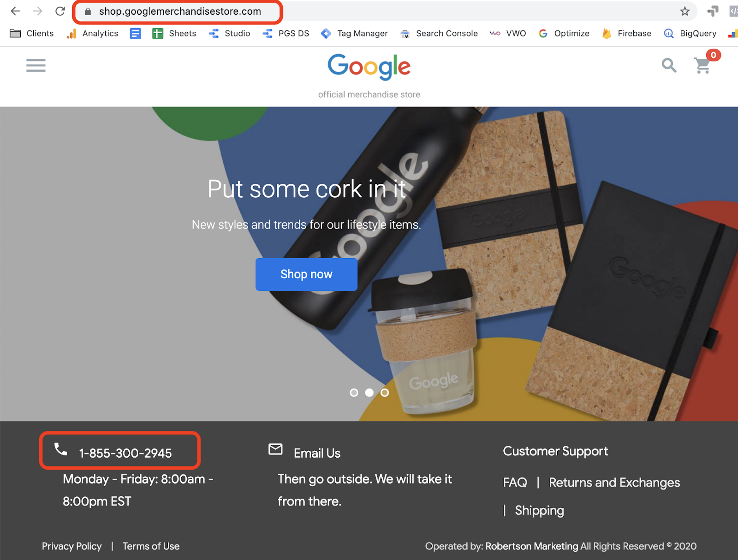Bookmark this page with the star icon
738x560 pixels.
click(685, 11)
